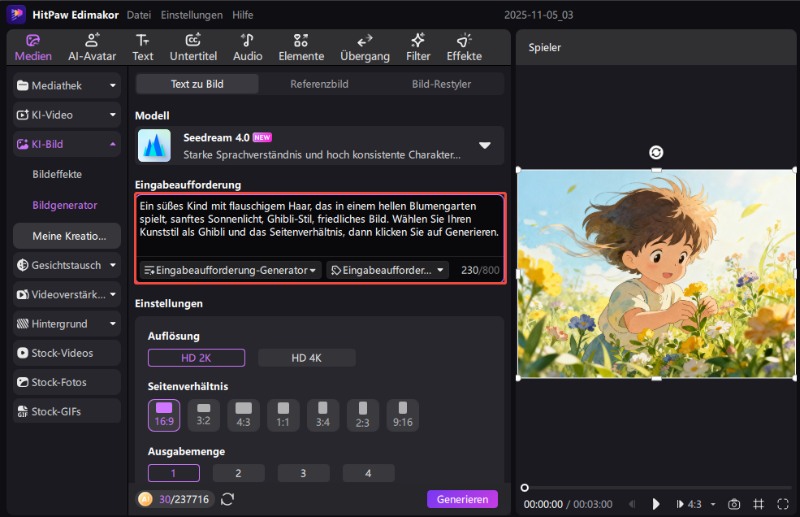Click the AI credits coin icon

point(145,499)
